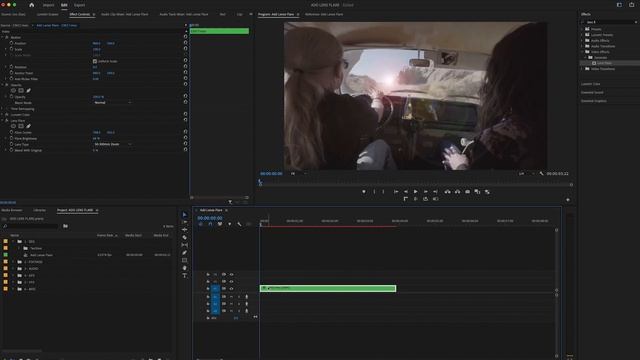Toggle Linked Selection in timeline
The height and width of the screenshot is (360, 640).
pos(220,224)
